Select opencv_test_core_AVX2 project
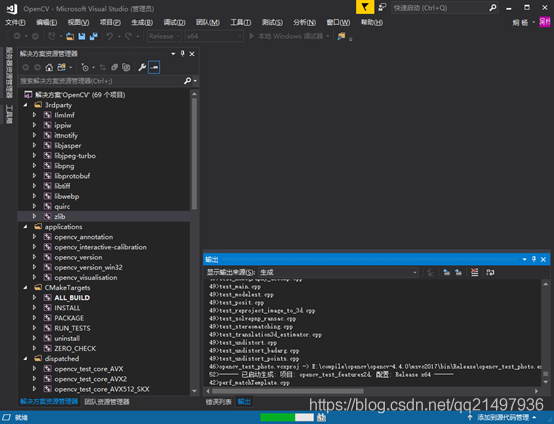Viewport: 554px width, 424px height. 90,379
